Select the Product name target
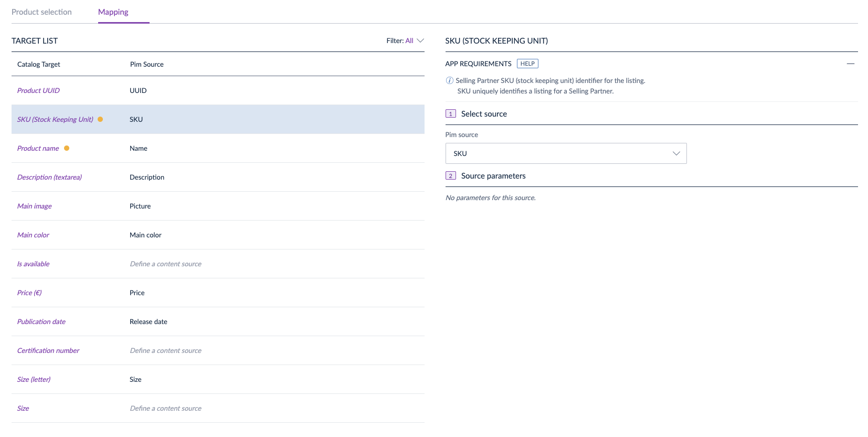Viewport: 868px width, 437px height. 38,148
